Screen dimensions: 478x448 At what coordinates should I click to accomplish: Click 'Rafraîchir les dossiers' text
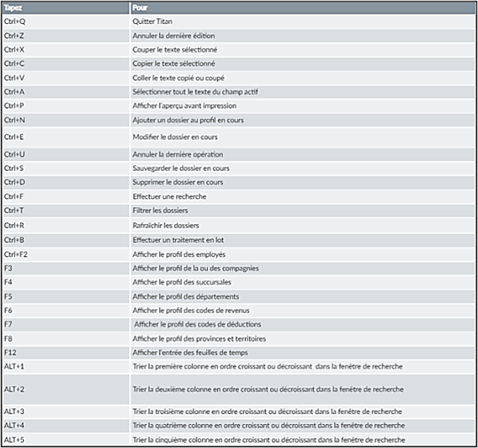[x=166, y=225]
